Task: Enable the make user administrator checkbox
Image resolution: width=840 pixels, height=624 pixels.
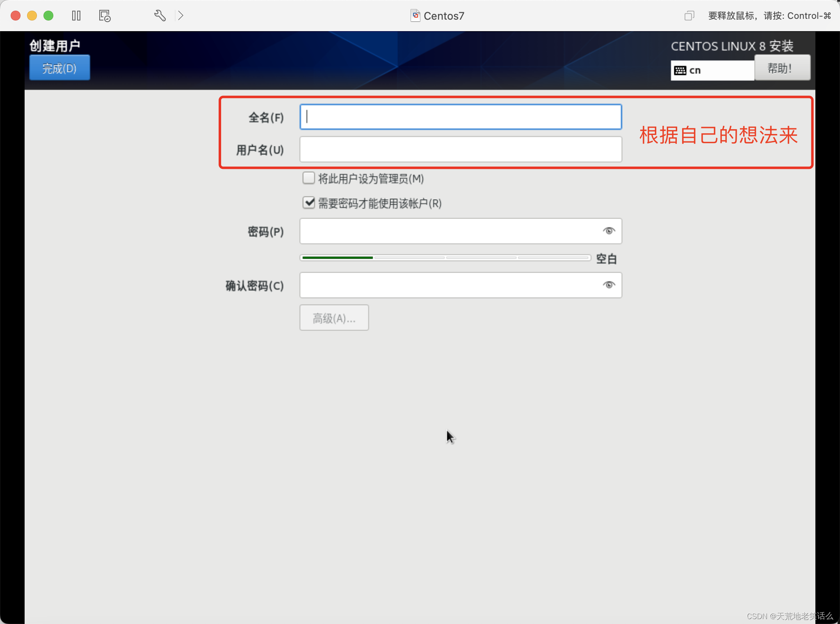Action: click(x=308, y=178)
